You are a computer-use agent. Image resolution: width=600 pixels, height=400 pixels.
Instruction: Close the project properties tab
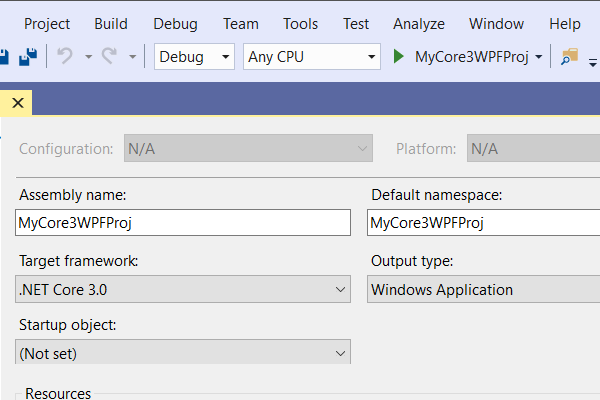point(19,103)
